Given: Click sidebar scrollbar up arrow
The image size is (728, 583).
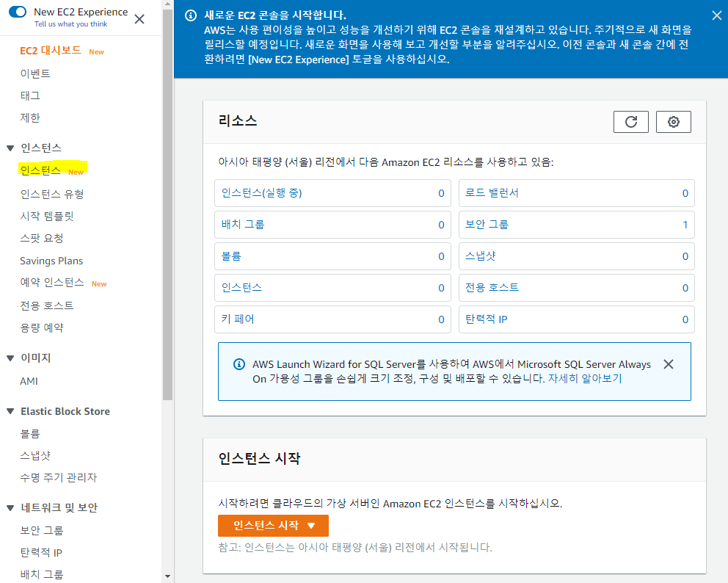Looking at the screenshot, I should click(167, 4).
